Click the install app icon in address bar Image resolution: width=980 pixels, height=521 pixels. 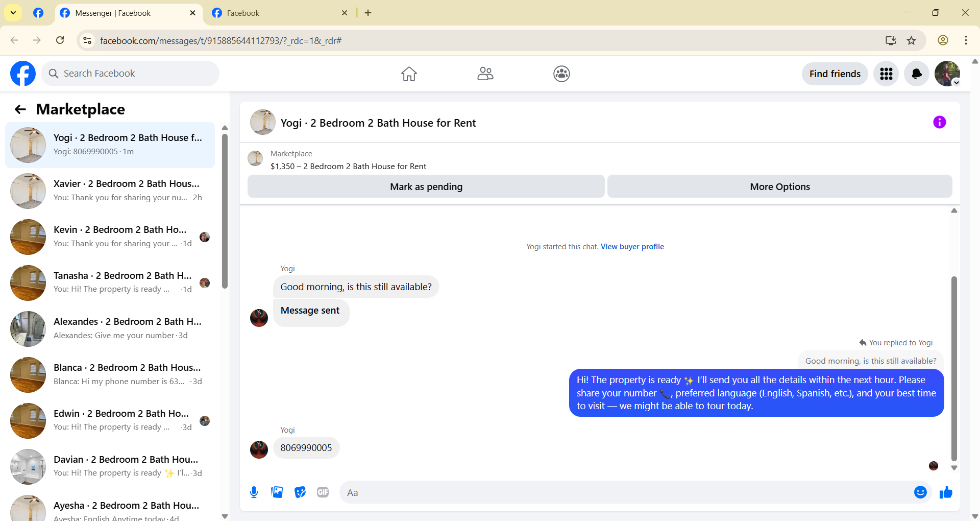pyautogui.click(x=891, y=40)
